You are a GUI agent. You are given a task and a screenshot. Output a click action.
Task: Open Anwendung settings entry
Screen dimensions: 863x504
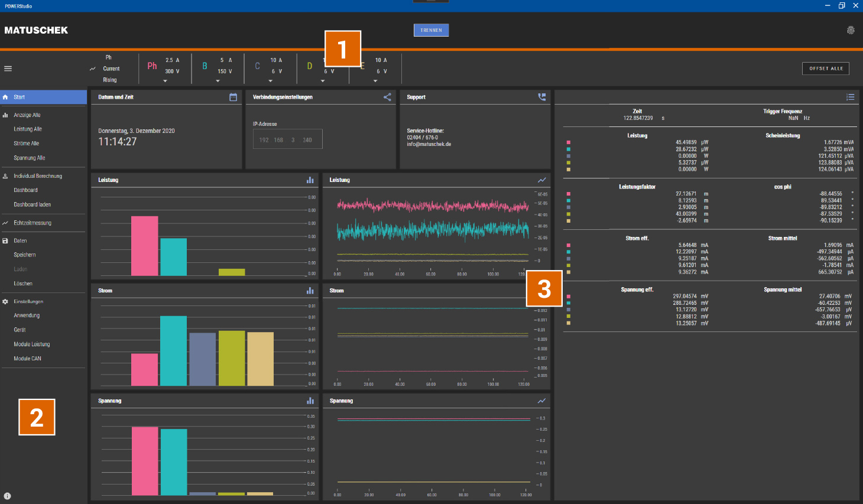pyautogui.click(x=27, y=316)
